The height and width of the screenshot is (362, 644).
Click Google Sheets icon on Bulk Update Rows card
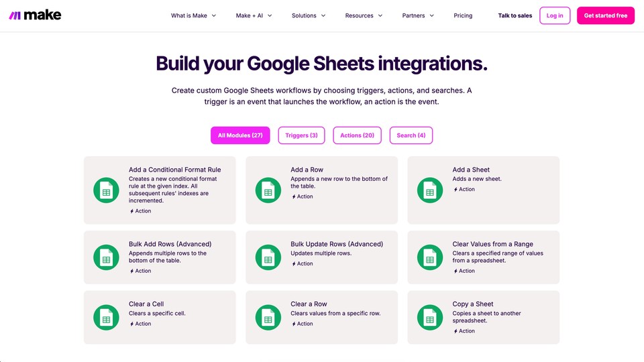(x=268, y=257)
